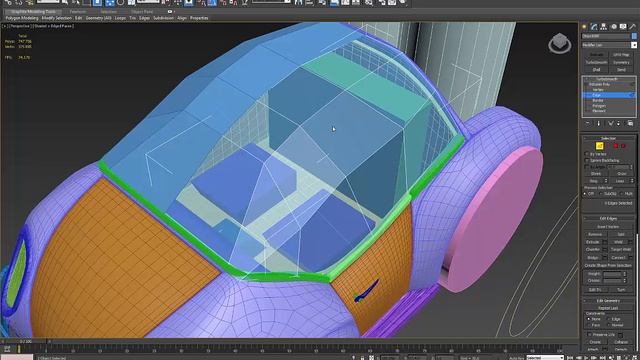The width and height of the screenshot is (640, 360).
Task: Open the Hierarchy panel tab icon
Action: click(x=604, y=27)
